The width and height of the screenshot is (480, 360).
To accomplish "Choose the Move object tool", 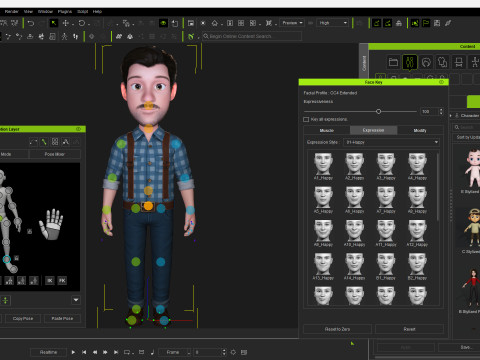I will pyautogui.click(x=66, y=23).
